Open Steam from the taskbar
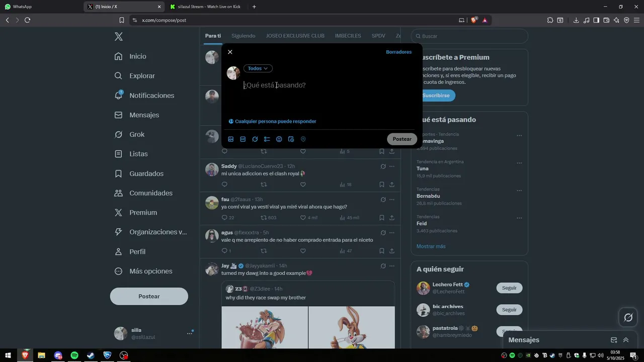Image resolution: width=644 pixels, height=362 pixels. pyautogui.click(x=91, y=355)
